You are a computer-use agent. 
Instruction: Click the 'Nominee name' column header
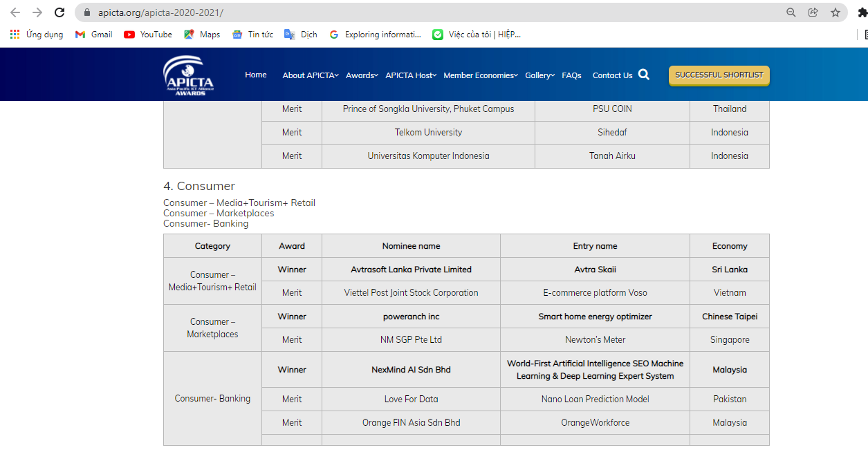click(412, 246)
